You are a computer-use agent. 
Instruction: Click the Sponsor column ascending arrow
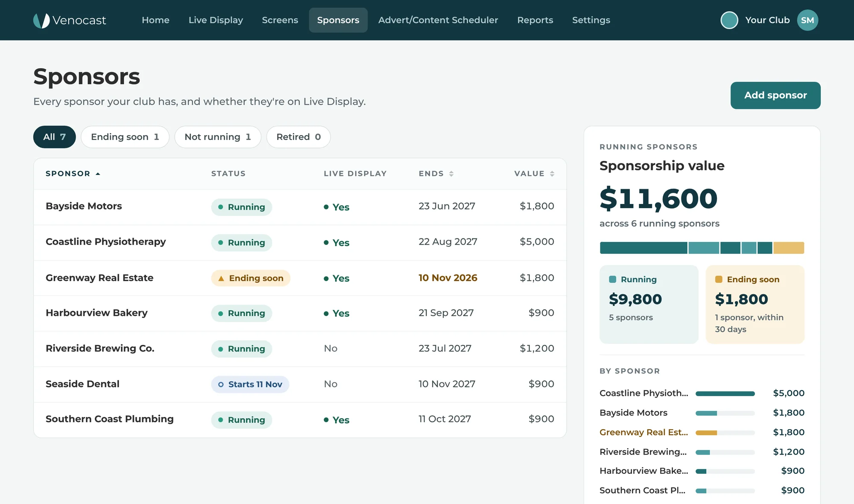(x=98, y=174)
